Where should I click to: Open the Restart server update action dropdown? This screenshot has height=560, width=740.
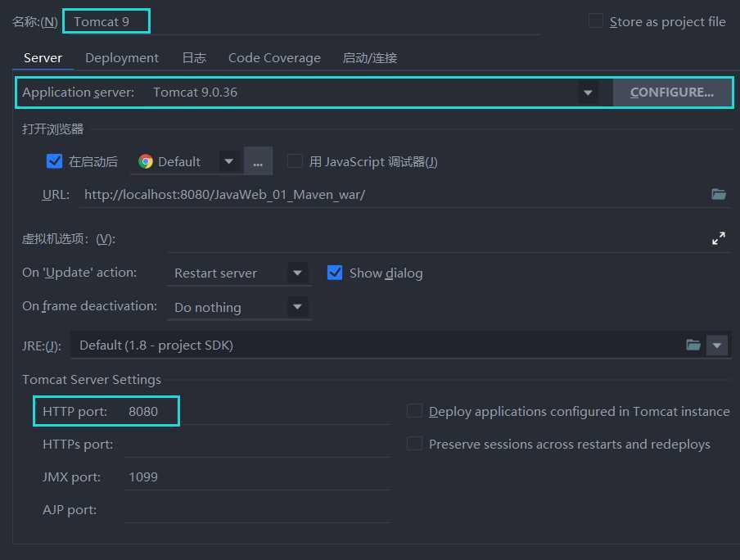point(297,273)
